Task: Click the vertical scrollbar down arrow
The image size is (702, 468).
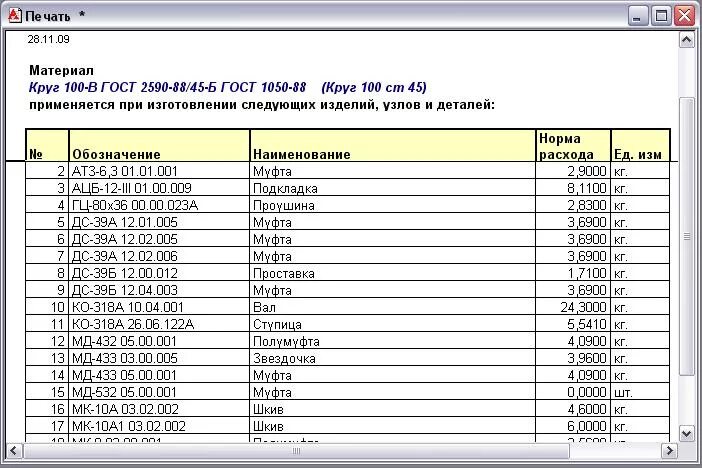Action: (x=686, y=433)
